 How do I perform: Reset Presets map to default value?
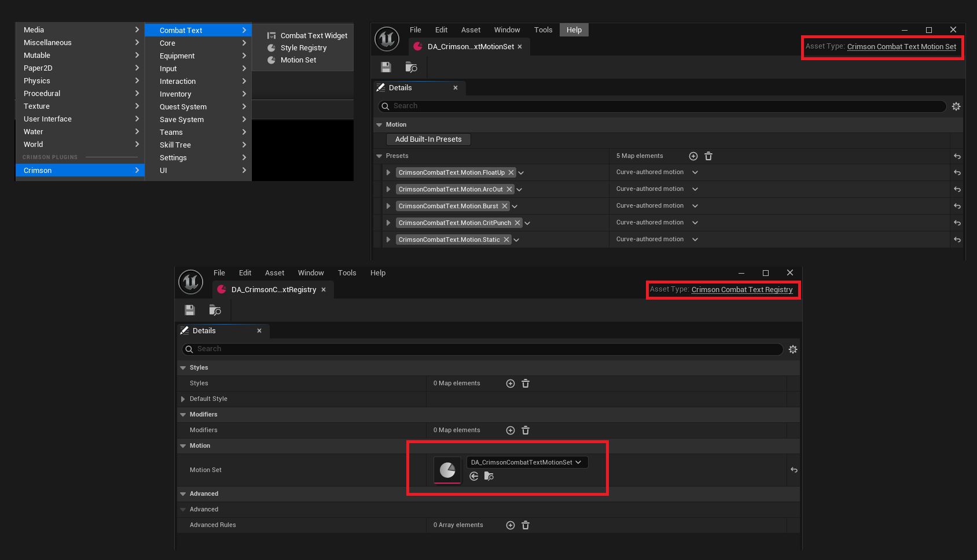[957, 156]
